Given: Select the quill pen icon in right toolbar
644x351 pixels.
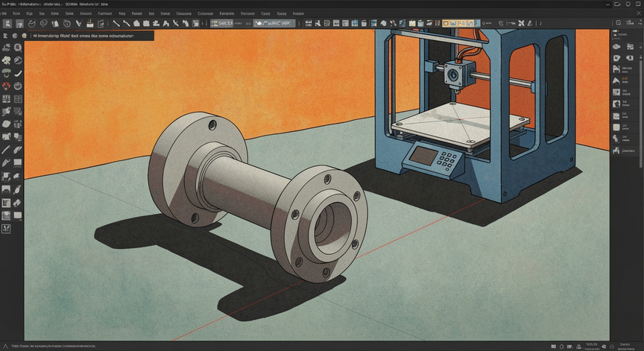Looking at the screenshot, I should 531,23.
